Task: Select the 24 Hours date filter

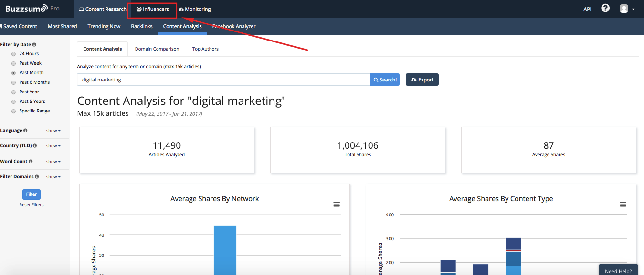Action: [13, 54]
